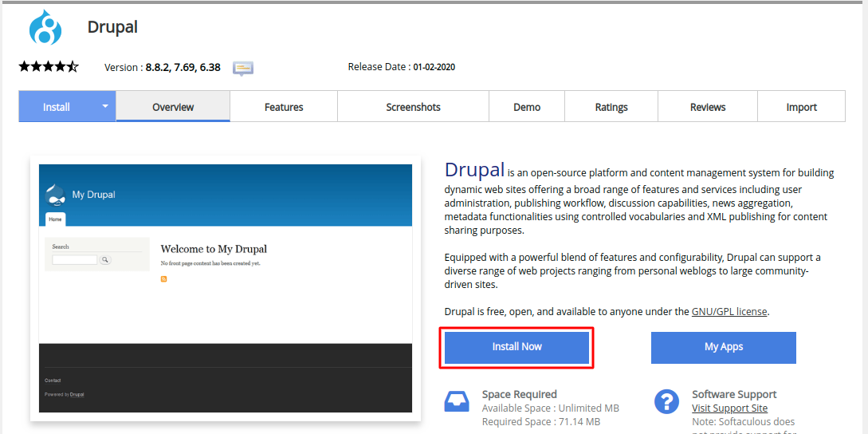Viewport: 868px width, 434px height.
Task: Click the star rating icons
Action: [x=49, y=67]
